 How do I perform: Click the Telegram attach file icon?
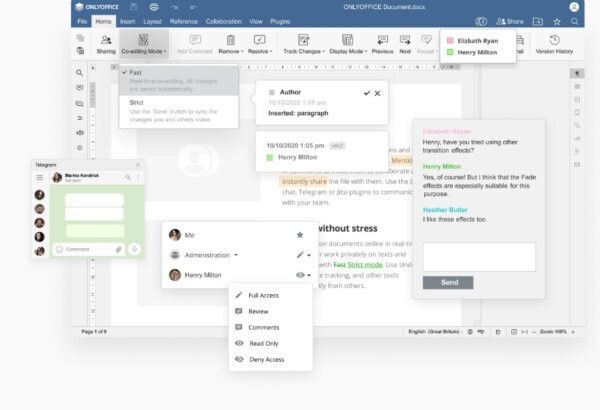point(119,249)
